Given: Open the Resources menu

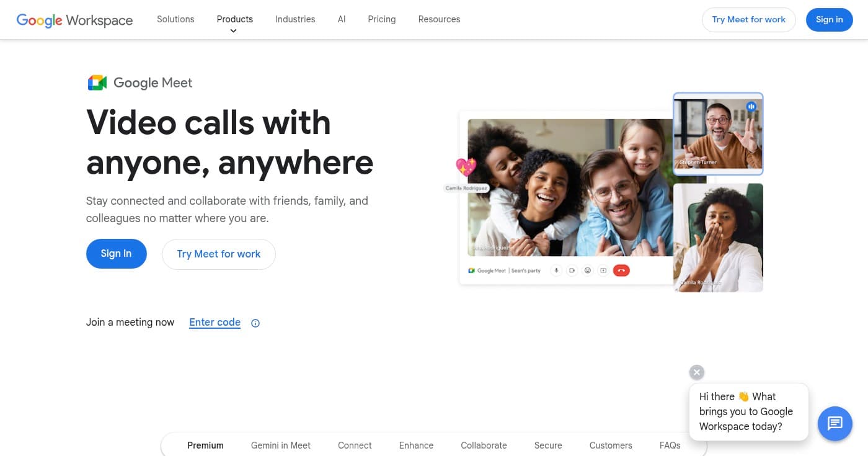Looking at the screenshot, I should pyautogui.click(x=439, y=19).
